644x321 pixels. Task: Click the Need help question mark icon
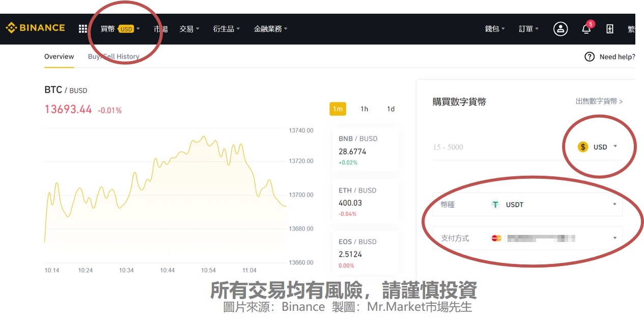click(x=590, y=57)
